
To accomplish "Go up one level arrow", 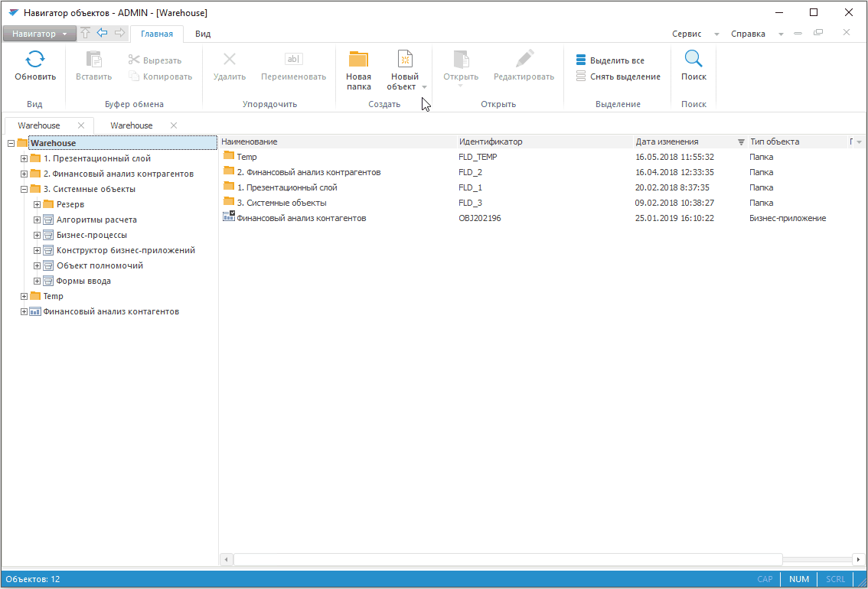I will 85,33.
